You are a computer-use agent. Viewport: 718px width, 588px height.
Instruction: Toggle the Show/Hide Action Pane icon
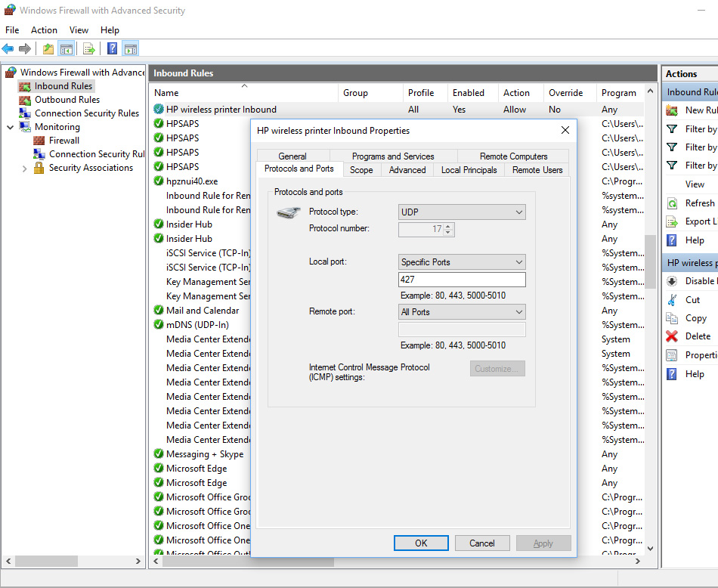click(x=131, y=48)
